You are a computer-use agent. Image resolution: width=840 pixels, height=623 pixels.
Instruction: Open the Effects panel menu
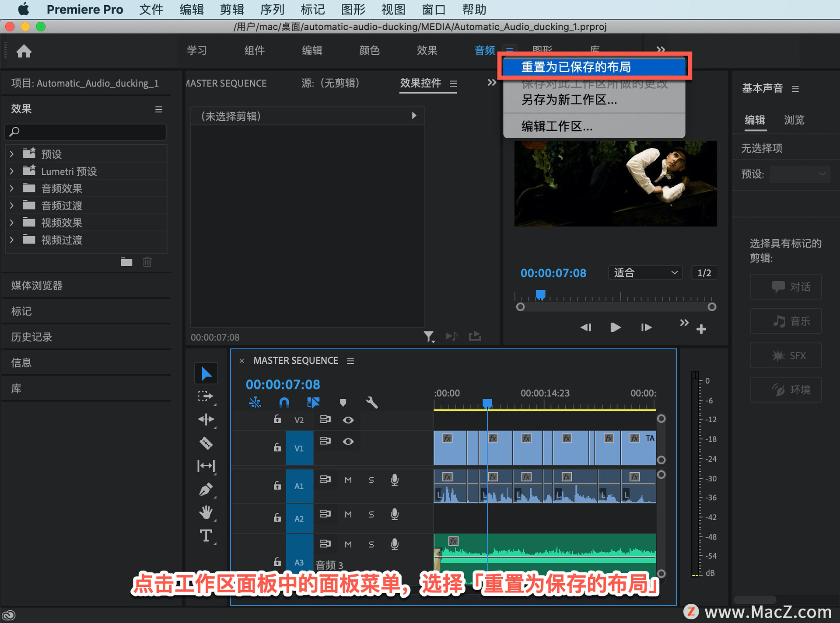[x=159, y=109]
